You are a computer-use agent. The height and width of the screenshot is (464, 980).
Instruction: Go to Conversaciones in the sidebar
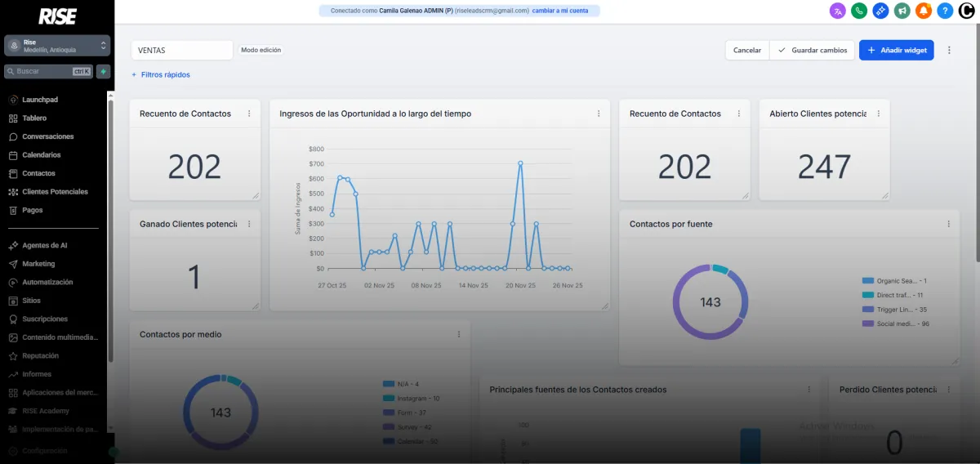[x=47, y=136]
